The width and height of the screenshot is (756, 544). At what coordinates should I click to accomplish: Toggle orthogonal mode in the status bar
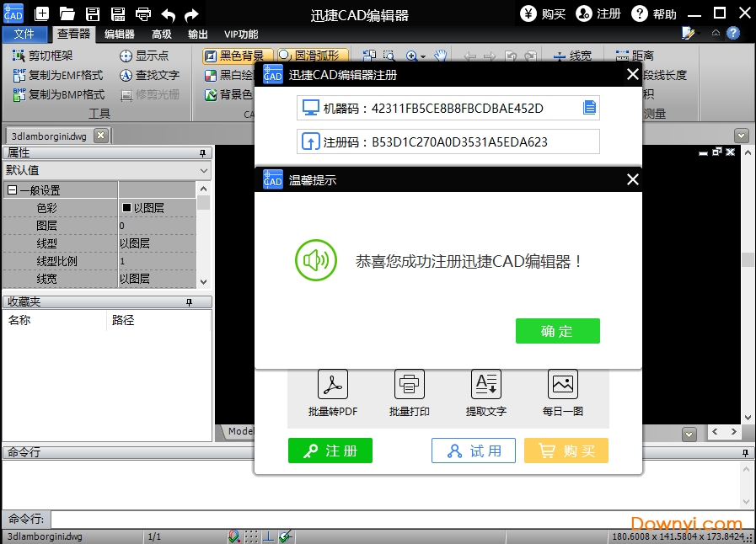270,536
